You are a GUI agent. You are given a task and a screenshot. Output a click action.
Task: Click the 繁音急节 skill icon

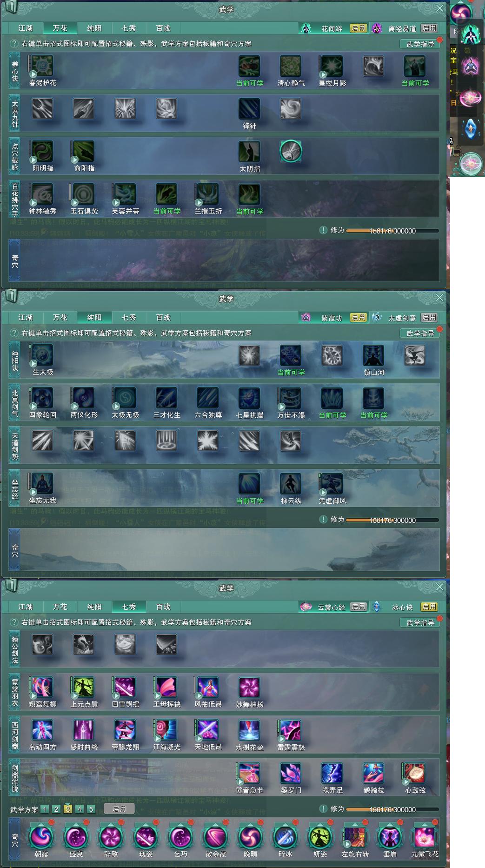point(249,774)
